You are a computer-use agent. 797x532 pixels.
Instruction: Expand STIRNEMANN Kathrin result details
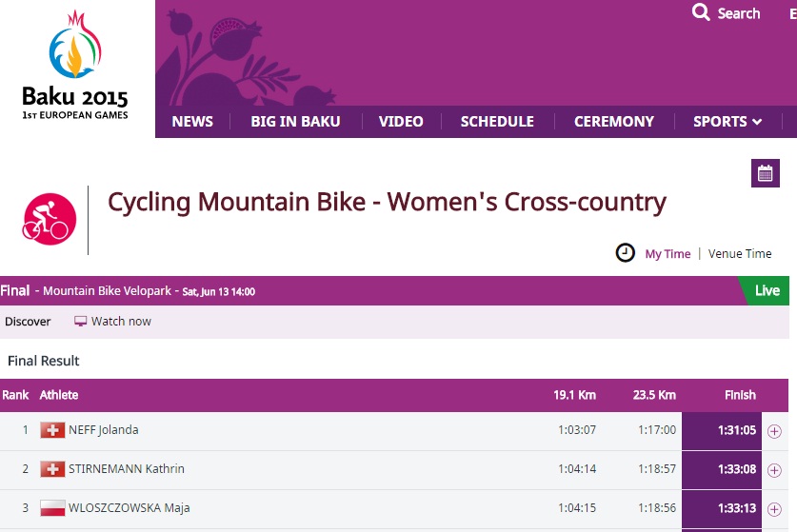tap(774, 470)
